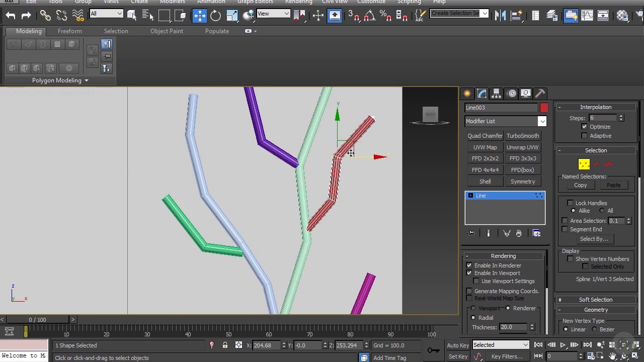Toggle the Percent Snap icon
Viewport: 644px width, 362px height.
386,16
